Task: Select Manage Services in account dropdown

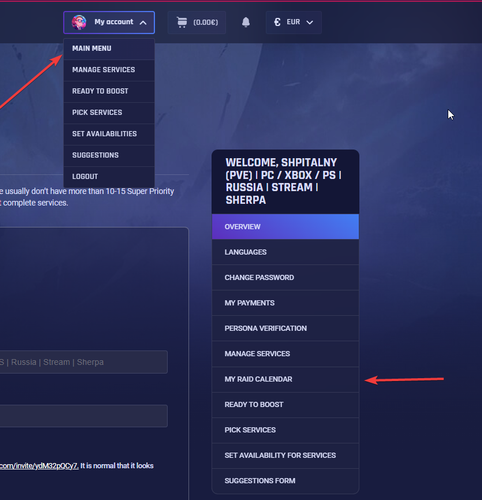Action: point(109,70)
